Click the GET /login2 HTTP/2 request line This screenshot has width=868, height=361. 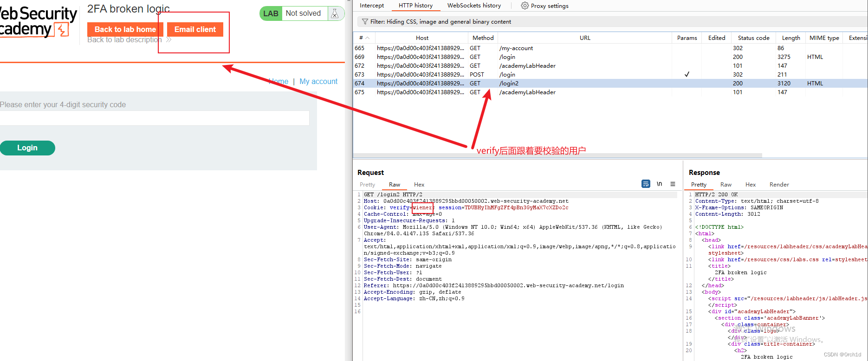[393, 194]
